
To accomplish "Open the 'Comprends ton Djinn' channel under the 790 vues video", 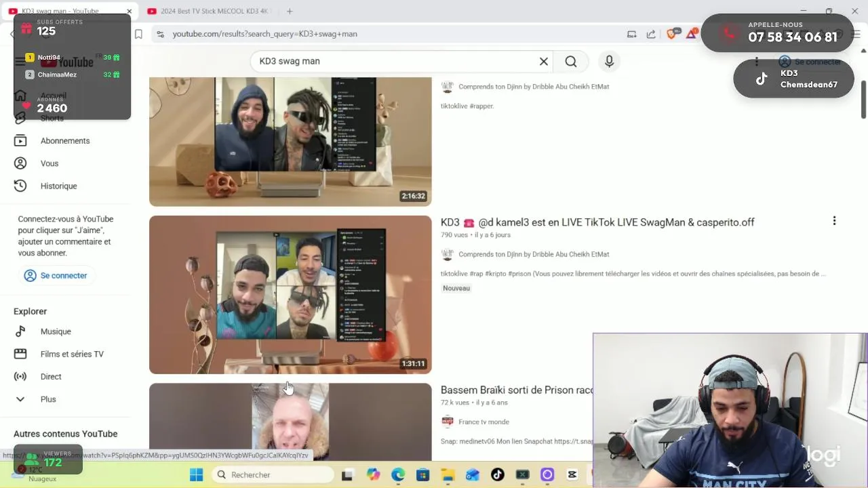I will [534, 254].
